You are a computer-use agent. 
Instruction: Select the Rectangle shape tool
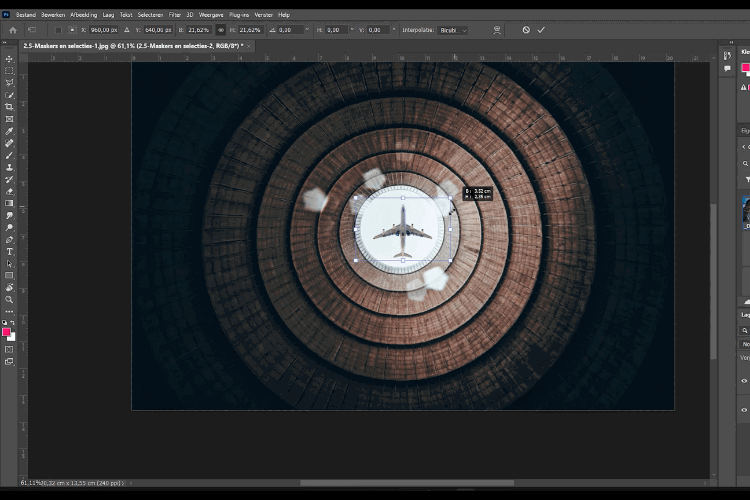pos(9,276)
